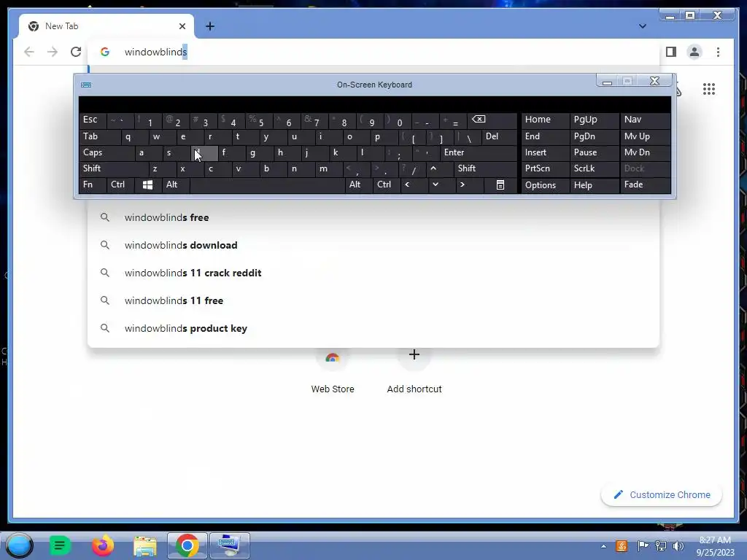Click the PgDn key on the keyboard
Image resolution: width=747 pixels, height=560 pixels.
pos(594,136)
